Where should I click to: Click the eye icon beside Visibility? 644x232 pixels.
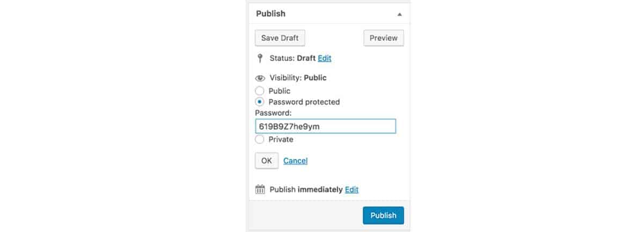tap(260, 78)
